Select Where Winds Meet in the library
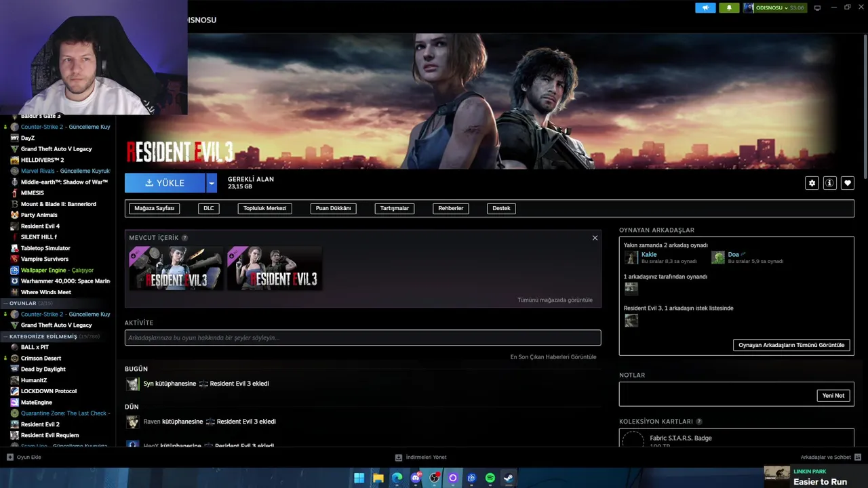 tap(46, 292)
